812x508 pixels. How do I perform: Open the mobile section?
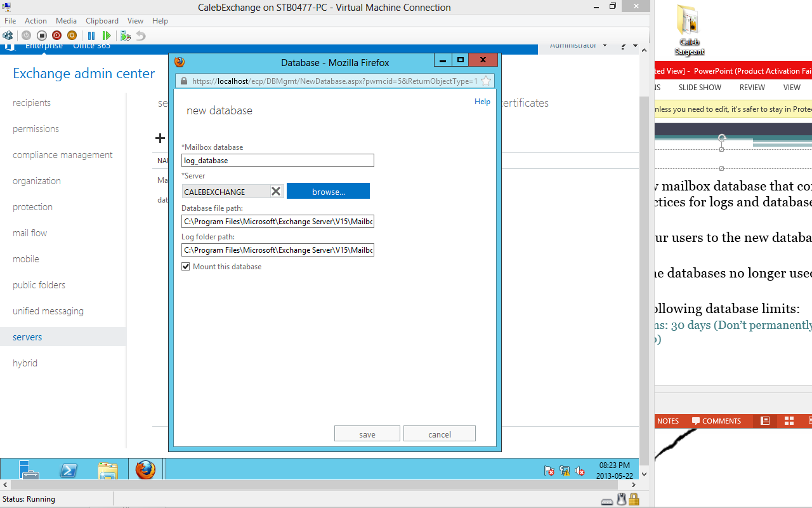tap(26, 259)
